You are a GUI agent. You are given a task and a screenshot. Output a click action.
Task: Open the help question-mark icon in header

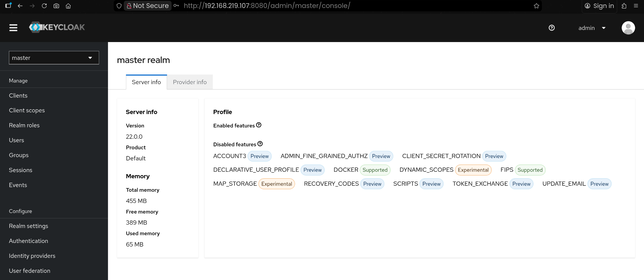(x=551, y=28)
